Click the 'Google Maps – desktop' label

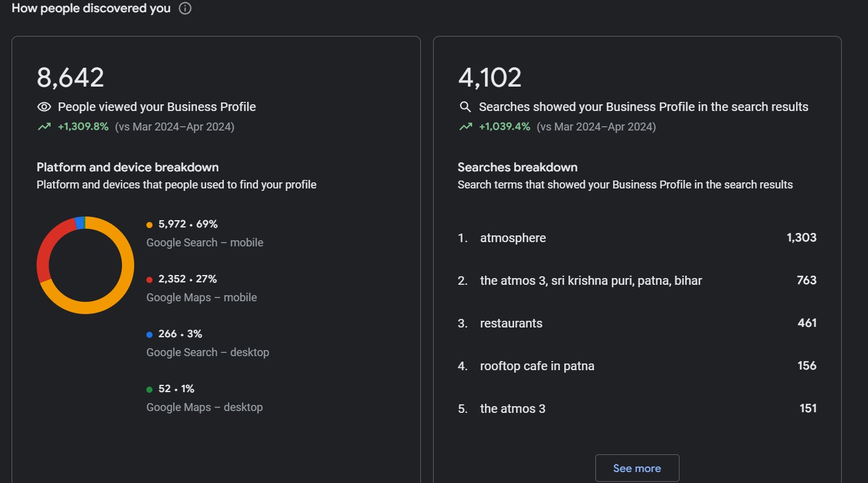click(x=205, y=407)
